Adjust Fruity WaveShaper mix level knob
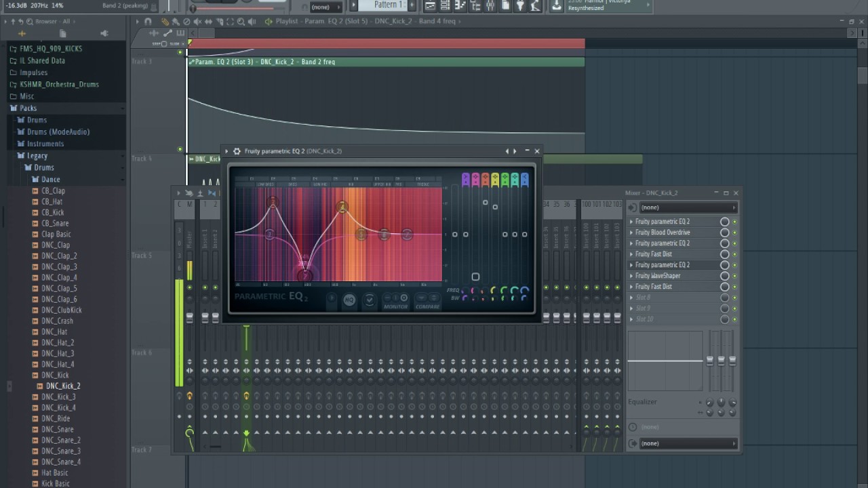868x488 pixels. point(724,276)
